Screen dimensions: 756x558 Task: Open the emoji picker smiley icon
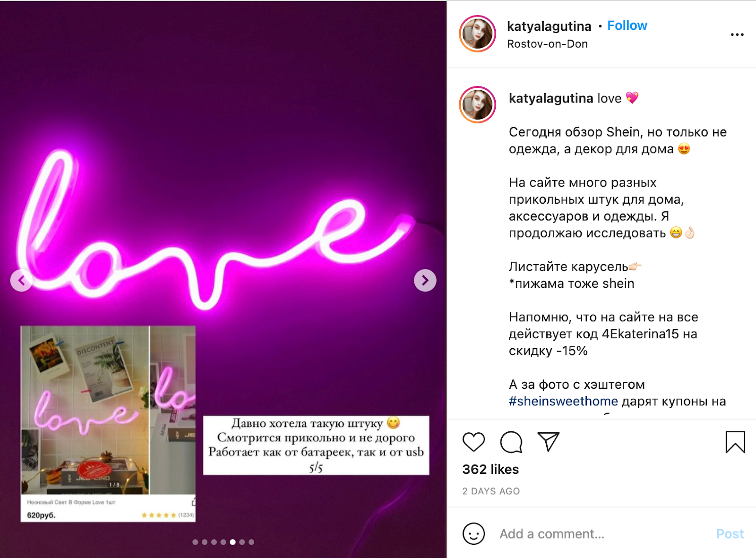[473, 534]
